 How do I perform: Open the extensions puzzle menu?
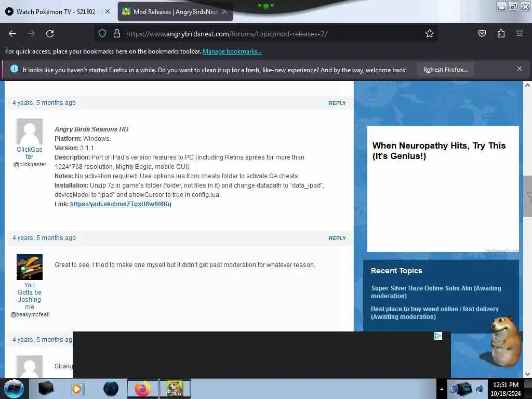point(501,34)
